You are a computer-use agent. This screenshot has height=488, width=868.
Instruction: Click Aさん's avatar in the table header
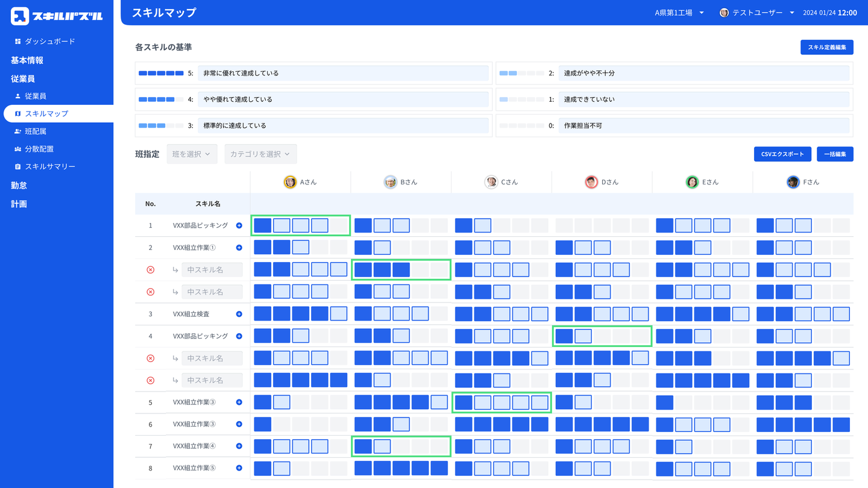tap(291, 182)
